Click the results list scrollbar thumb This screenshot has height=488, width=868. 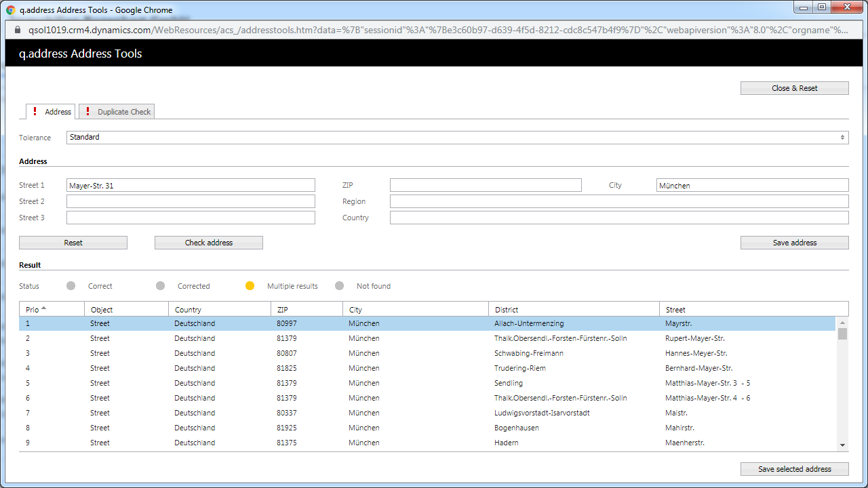click(842, 333)
